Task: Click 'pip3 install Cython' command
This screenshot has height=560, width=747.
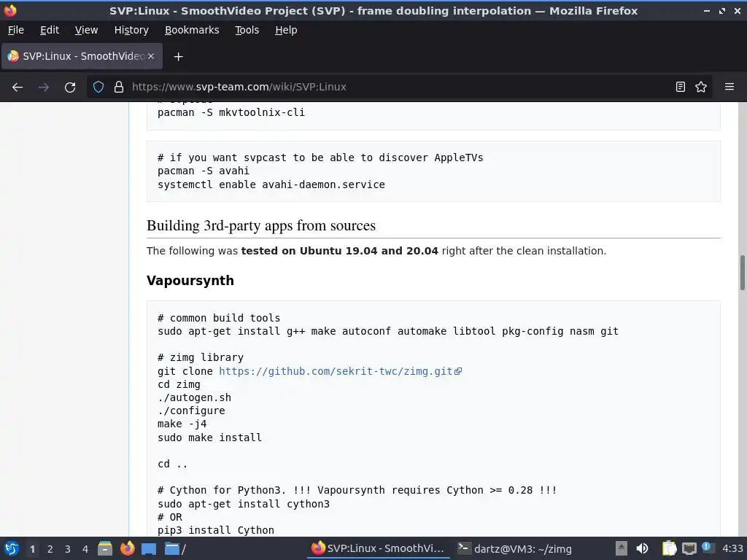Action: [216, 530]
